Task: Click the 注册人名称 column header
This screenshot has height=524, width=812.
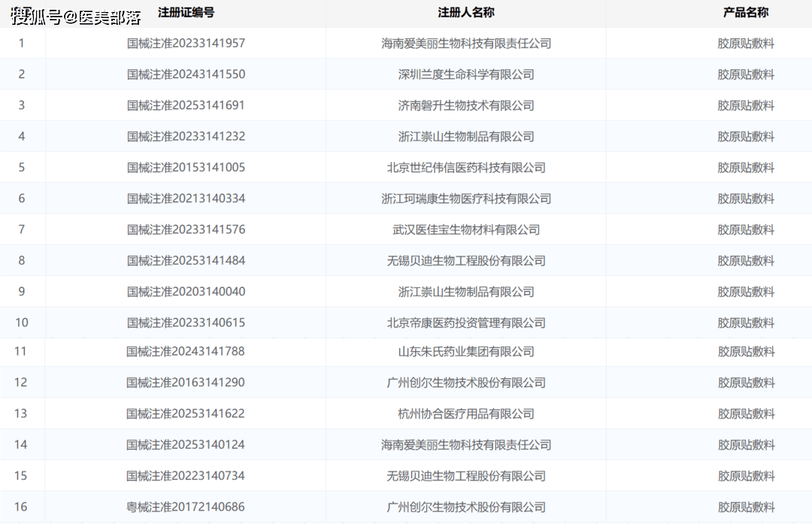Action: pyautogui.click(x=466, y=13)
